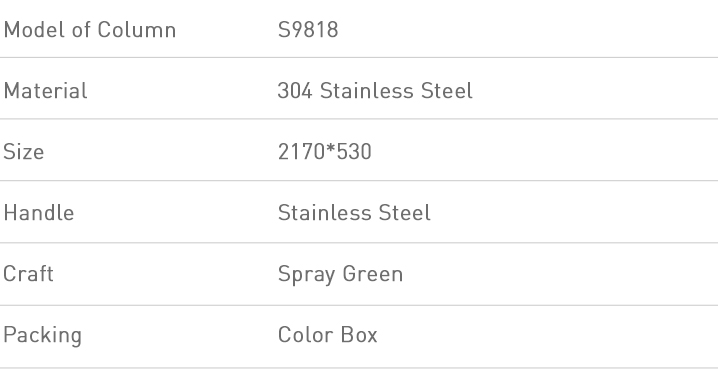Click the Size row label

(24, 152)
